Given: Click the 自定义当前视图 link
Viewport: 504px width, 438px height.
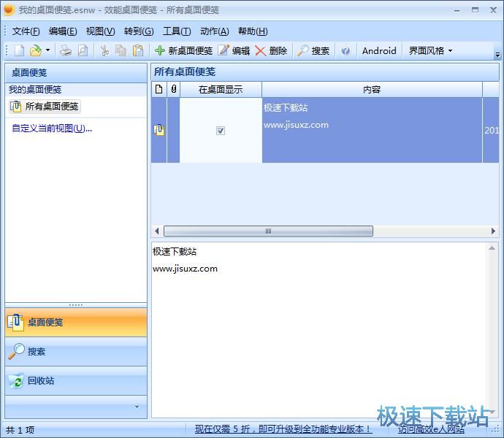Looking at the screenshot, I should pyautogui.click(x=52, y=128).
